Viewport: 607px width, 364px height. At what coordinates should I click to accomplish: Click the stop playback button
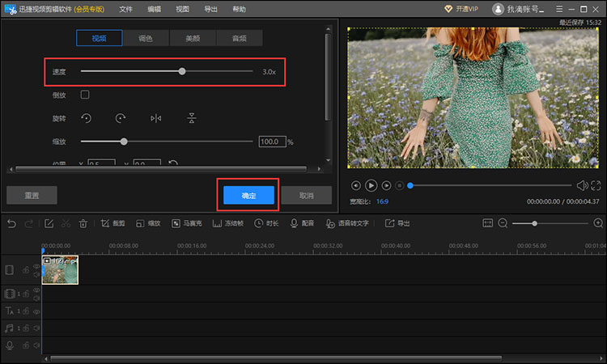(400, 186)
